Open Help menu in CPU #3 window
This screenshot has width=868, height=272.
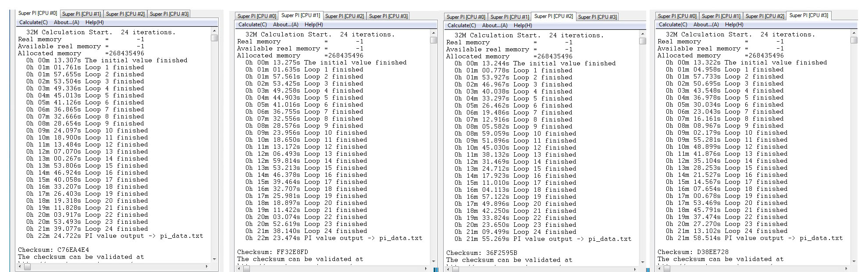(x=734, y=25)
